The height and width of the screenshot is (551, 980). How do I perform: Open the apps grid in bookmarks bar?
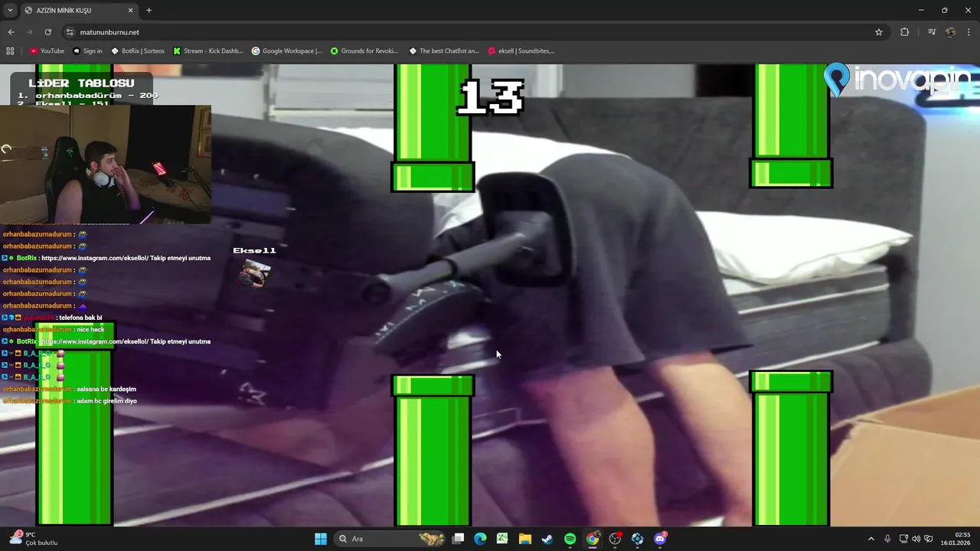click(x=10, y=51)
